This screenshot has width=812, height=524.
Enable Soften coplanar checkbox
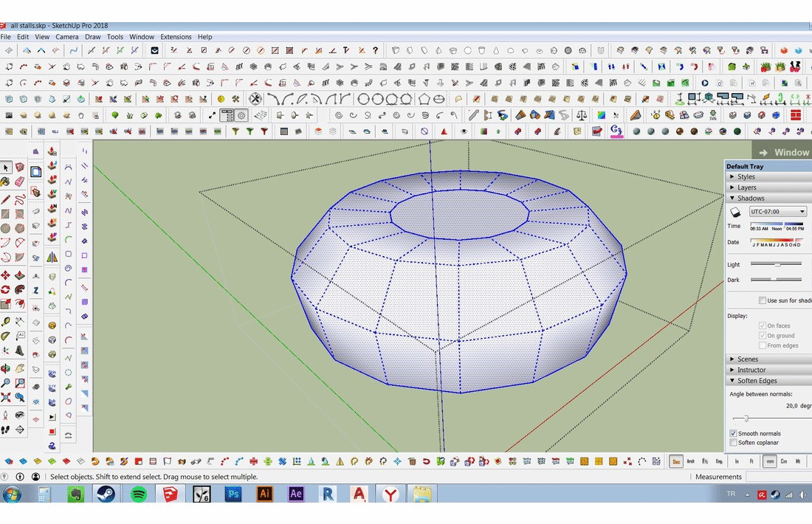pos(733,443)
